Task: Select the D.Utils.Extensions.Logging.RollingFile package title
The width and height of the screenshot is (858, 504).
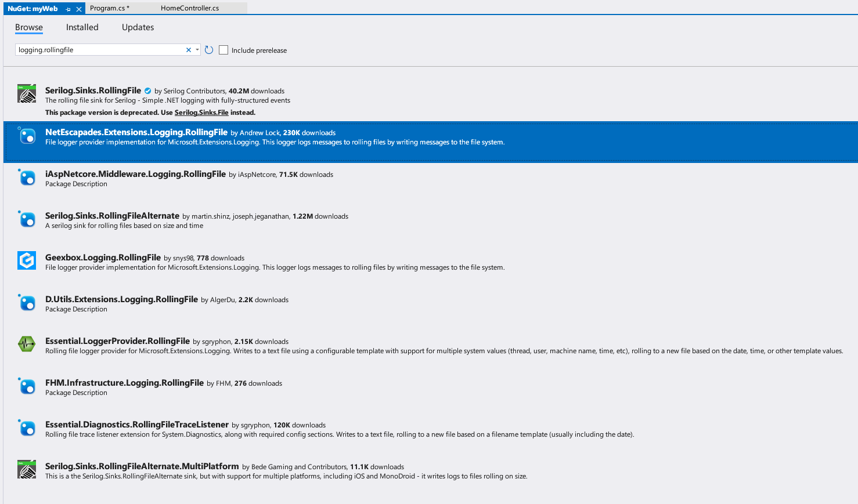Action: 121,299
